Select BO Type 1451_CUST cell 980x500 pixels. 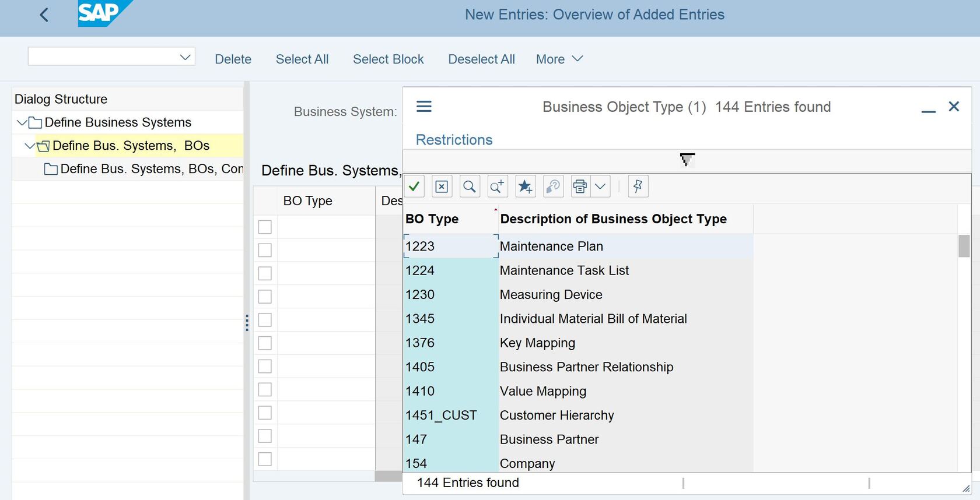click(x=451, y=416)
